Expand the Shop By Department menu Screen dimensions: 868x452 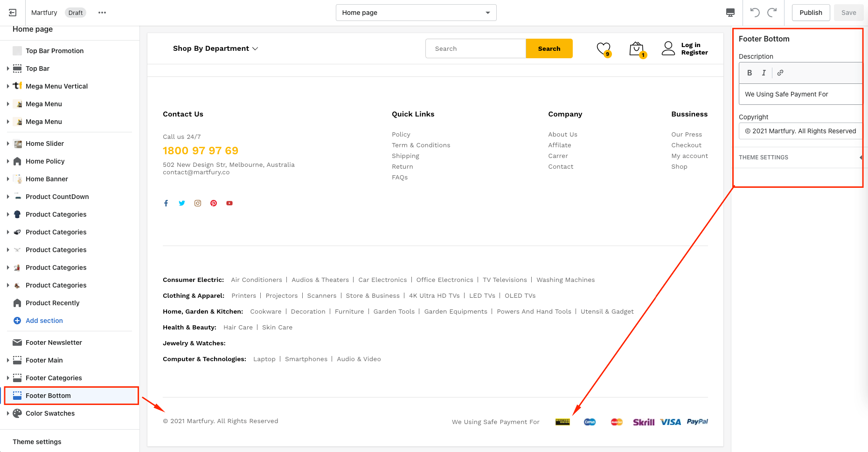[x=215, y=48]
